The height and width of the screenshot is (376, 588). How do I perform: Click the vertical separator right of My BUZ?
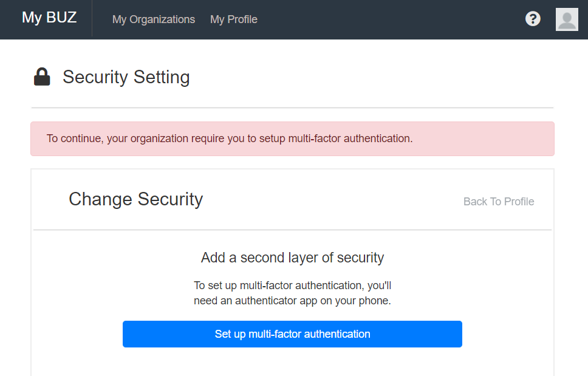tap(92, 18)
